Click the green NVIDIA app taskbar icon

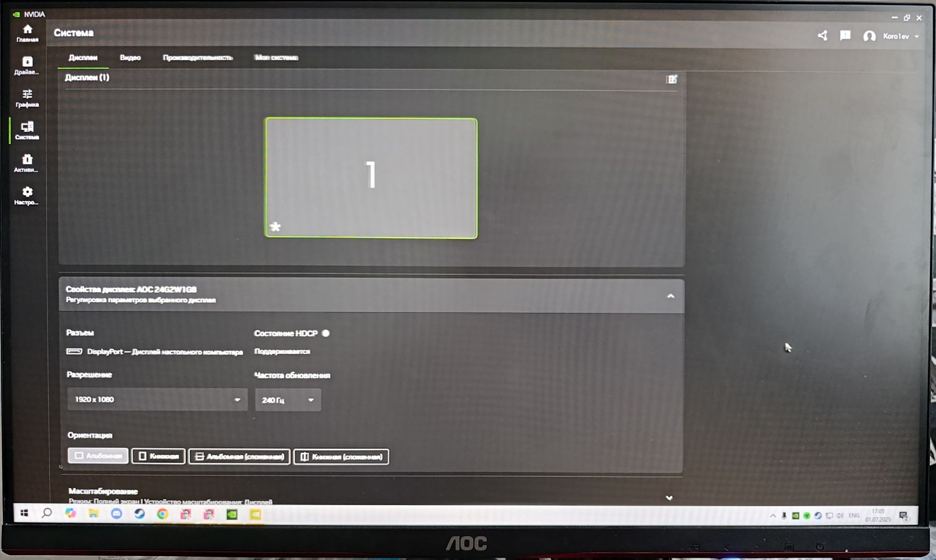coord(232,514)
